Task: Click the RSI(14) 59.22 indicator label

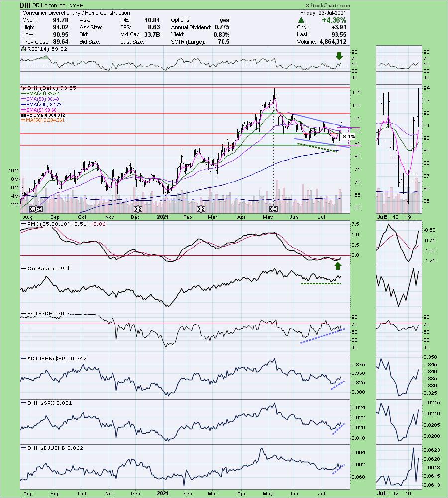Action: (x=47, y=49)
